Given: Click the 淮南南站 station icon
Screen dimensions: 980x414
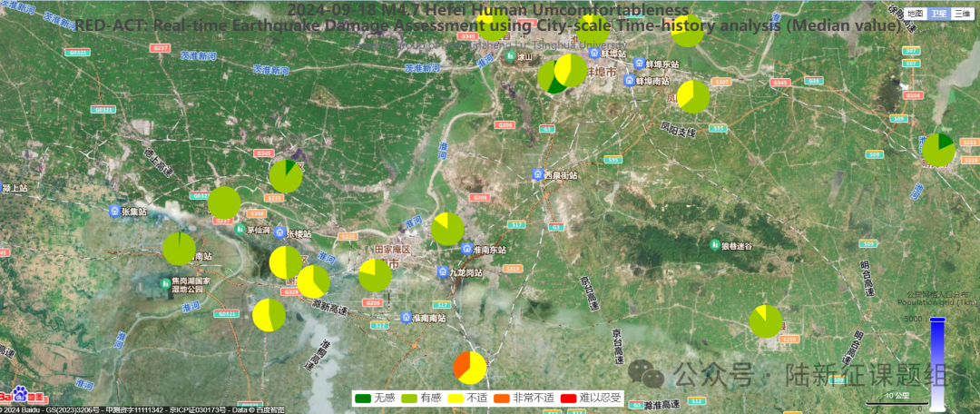Looking at the screenshot, I should point(406,318).
